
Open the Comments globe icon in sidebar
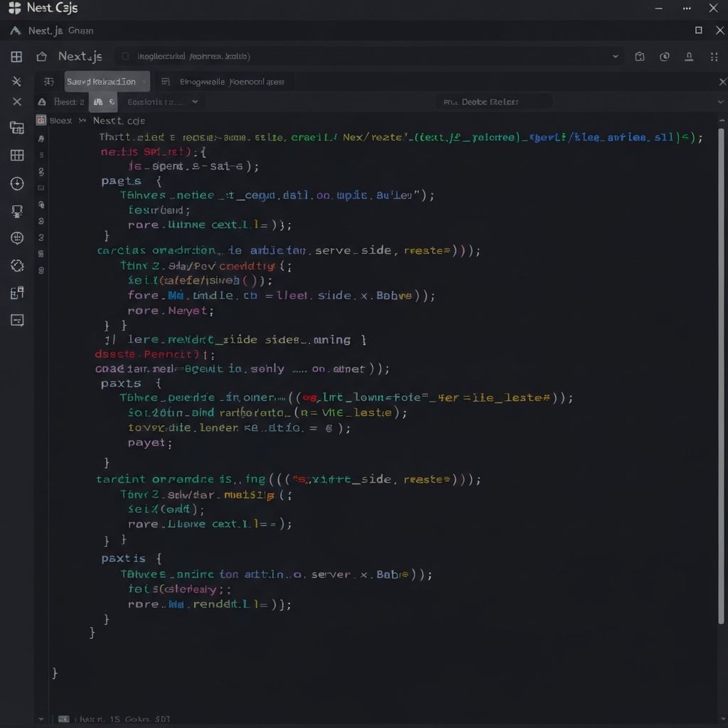16,238
